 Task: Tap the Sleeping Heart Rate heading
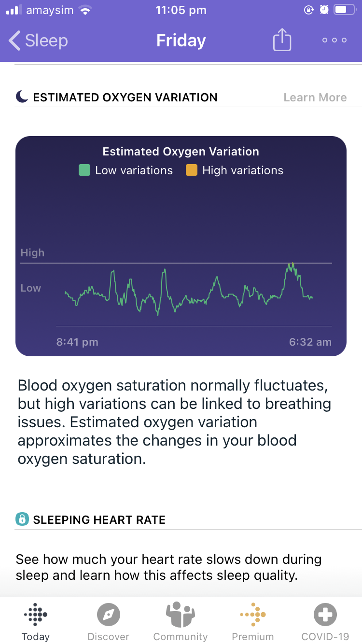pos(99,519)
